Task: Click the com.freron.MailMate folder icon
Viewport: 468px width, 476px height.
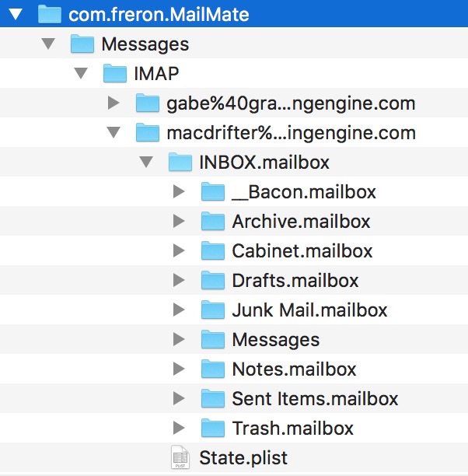Action: click(x=50, y=14)
